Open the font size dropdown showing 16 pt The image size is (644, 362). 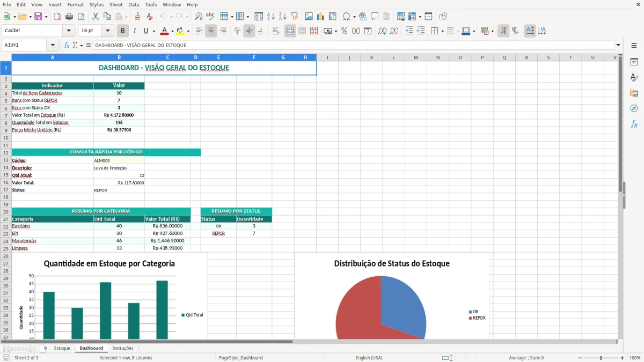108,31
